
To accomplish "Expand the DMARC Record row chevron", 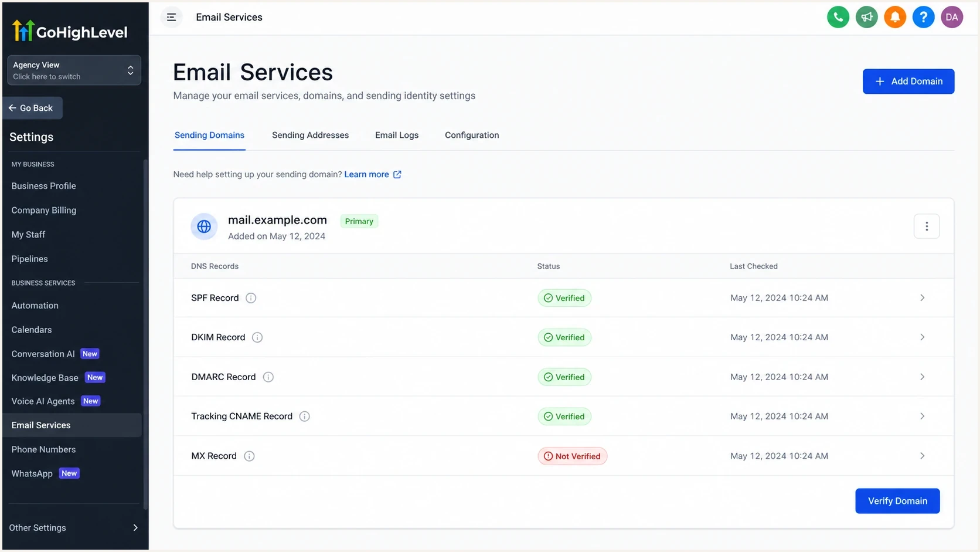I will point(922,377).
